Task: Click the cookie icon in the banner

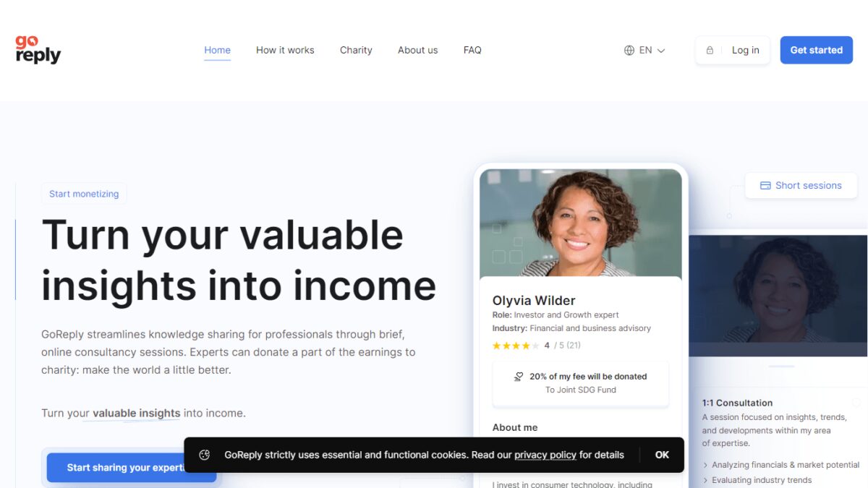Action: [x=205, y=455]
